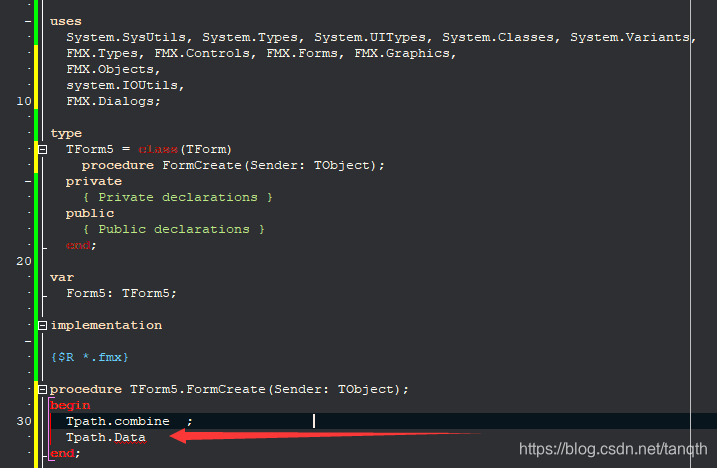Screen dimensions: 717x468
Task: Collapse the TForm5 class fold marker
Action: pos(43,150)
